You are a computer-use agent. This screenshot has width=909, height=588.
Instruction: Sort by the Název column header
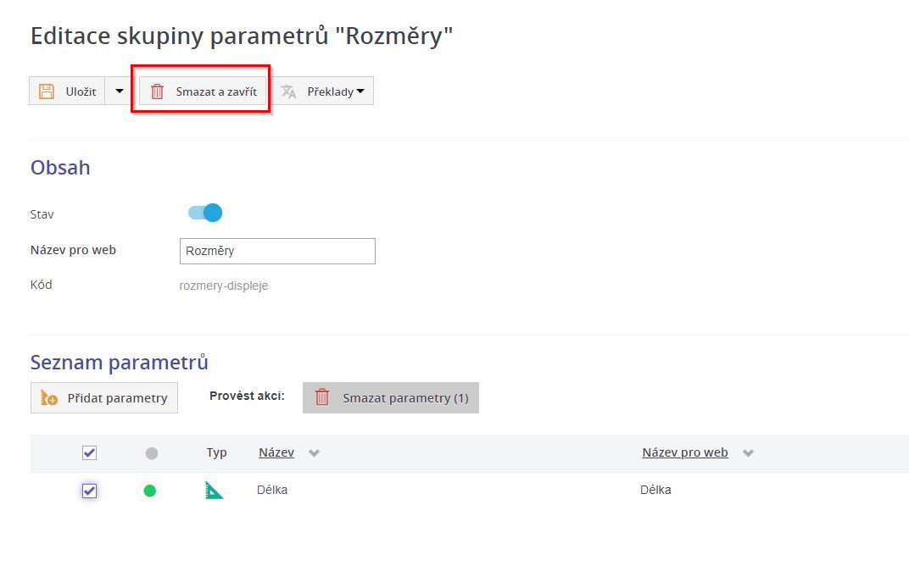pos(276,452)
